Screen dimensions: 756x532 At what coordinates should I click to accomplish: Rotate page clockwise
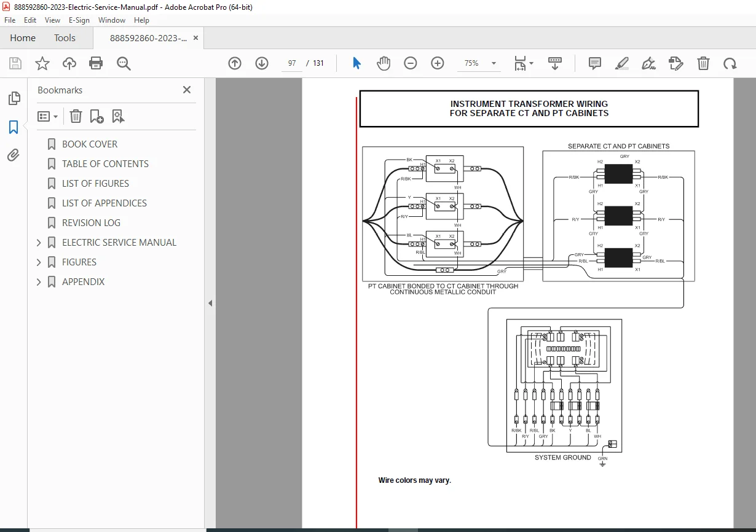tap(730, 63)
